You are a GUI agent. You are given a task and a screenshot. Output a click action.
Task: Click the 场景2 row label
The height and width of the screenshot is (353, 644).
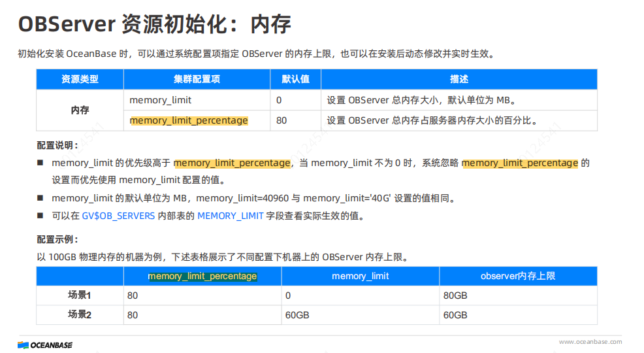tap(80, 314)
